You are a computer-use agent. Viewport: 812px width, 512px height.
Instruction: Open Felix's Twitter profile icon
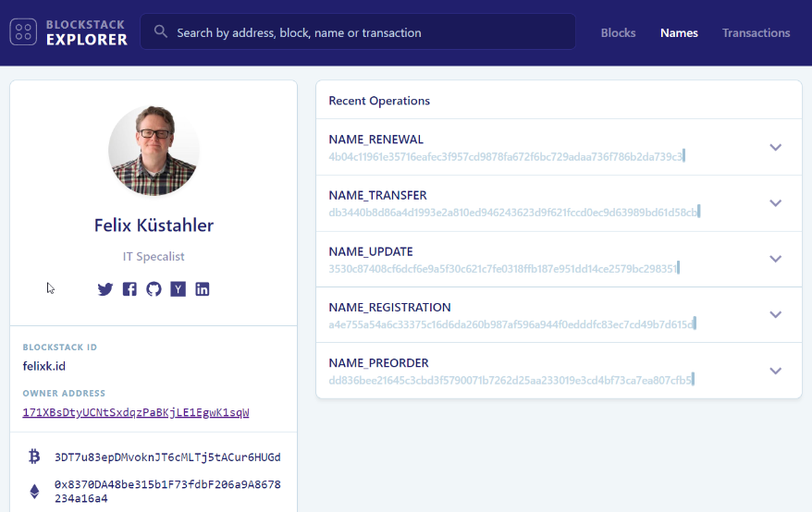[x=105, y=289]
